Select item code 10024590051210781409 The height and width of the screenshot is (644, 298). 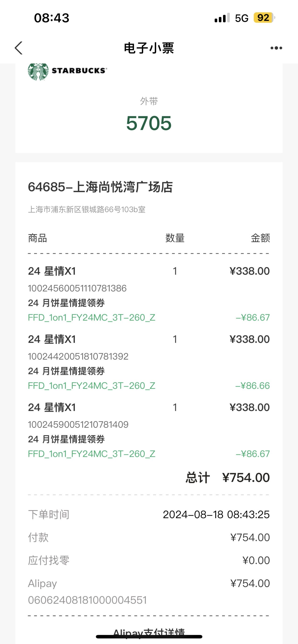pyautogui.click(x=78, y=424)
